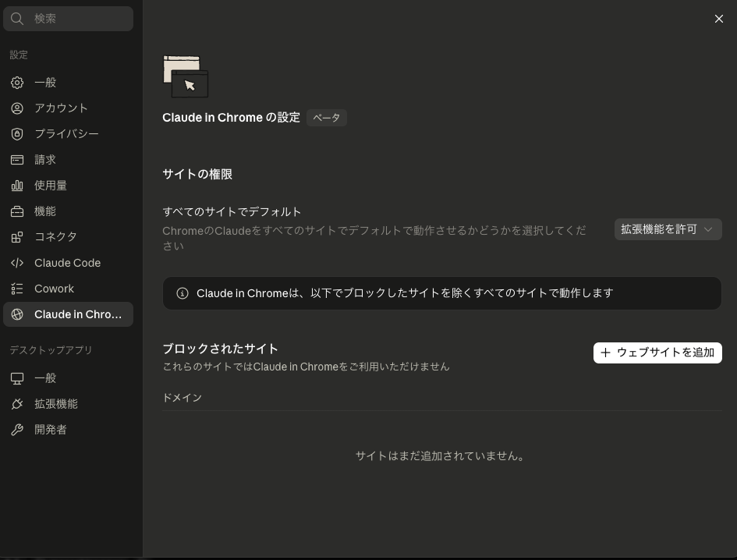
Task: Click the サイトの権限 heading
Action: [197, 175]
